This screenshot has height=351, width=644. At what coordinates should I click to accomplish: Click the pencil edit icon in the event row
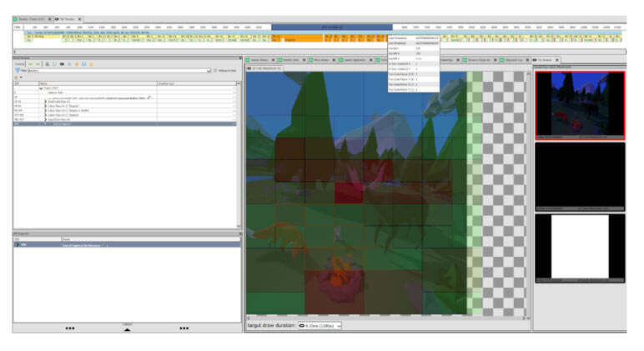(149, 98)
